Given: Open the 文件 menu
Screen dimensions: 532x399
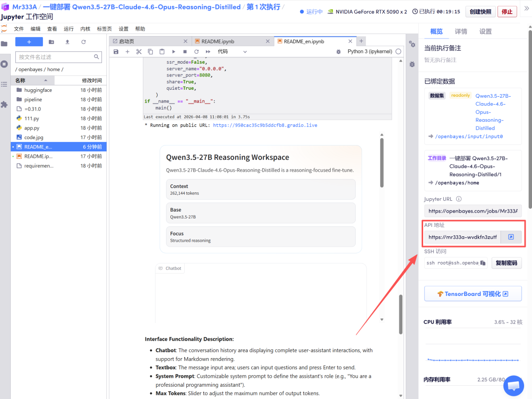Looking at the screenshot, I should pos(19,29).
